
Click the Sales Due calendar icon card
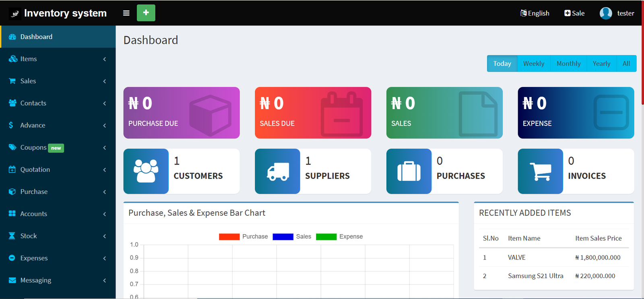pos(313,113)
